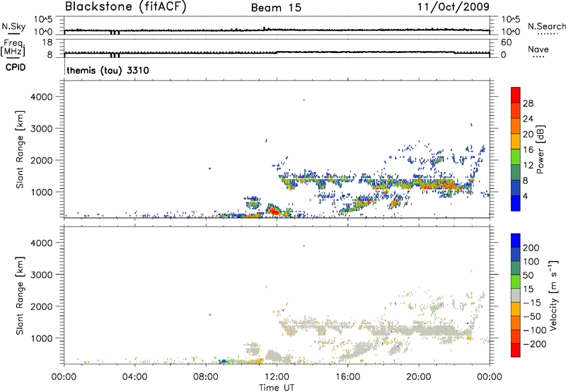Viewport: 566px width, 392px height.
Task: Click the "04:00" time axis tick
Action: coord(135,377)
